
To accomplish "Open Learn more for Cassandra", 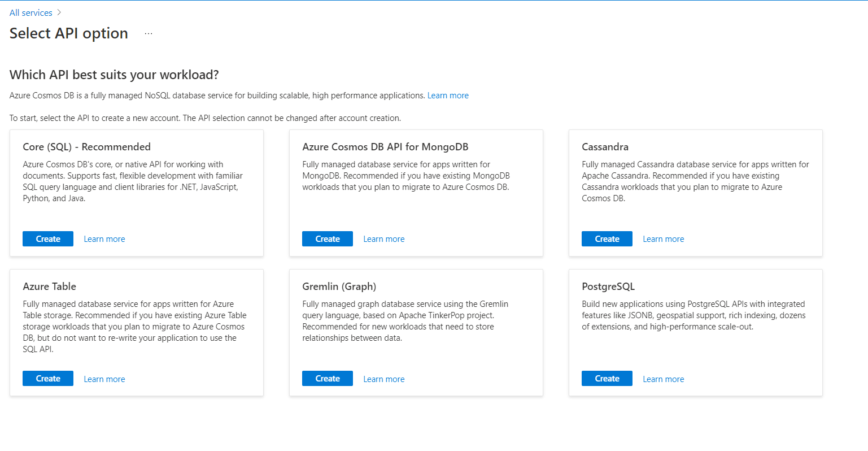I will (x=664, y=239).
